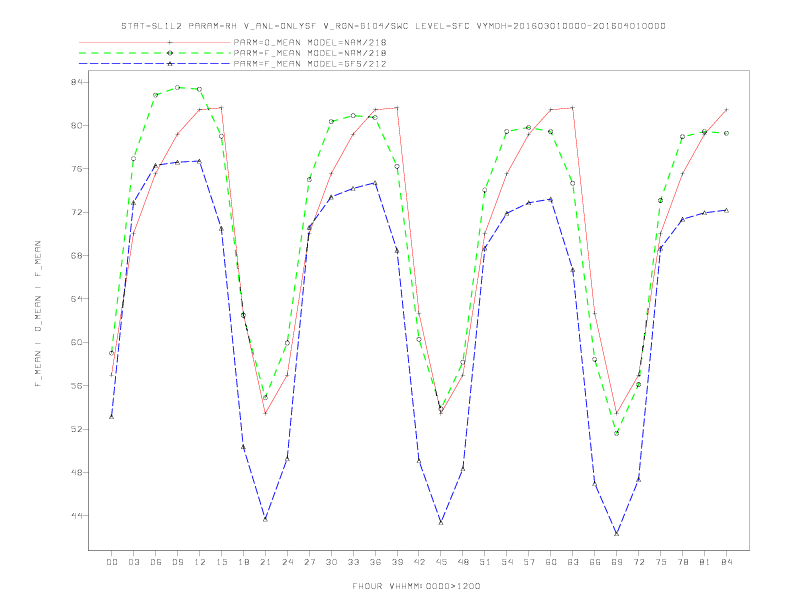Click forecast hour tick label 24
Image resolution: width=792 pixels, height=612 pixels.
287,562
